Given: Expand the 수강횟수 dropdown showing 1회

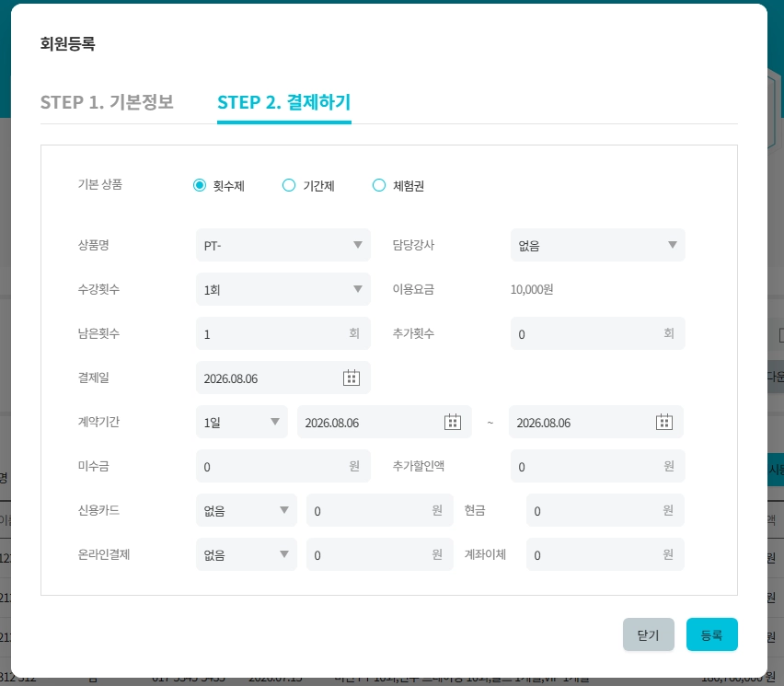Looking at the screenshot, I should pyautogui.click(x=283, y=289).
